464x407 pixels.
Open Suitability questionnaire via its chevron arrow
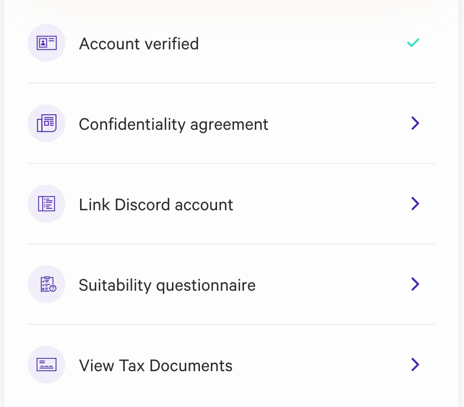coord(415,284)
